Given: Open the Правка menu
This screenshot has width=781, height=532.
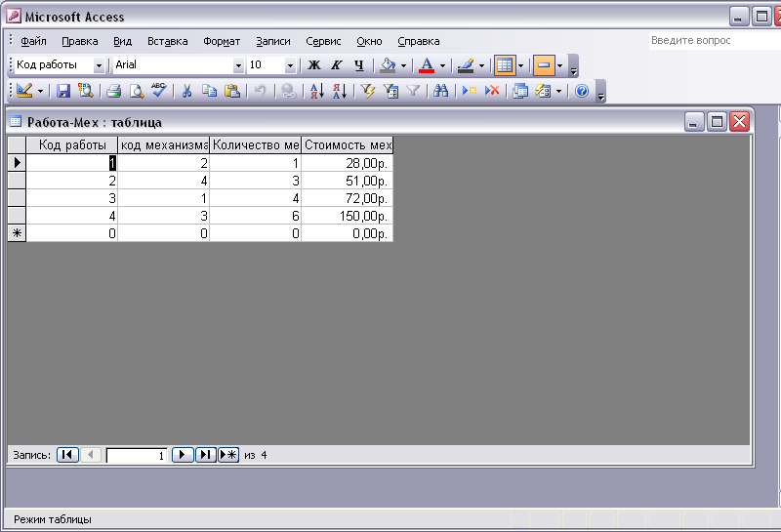Looking at the screenshot, I should coord(80,41).
